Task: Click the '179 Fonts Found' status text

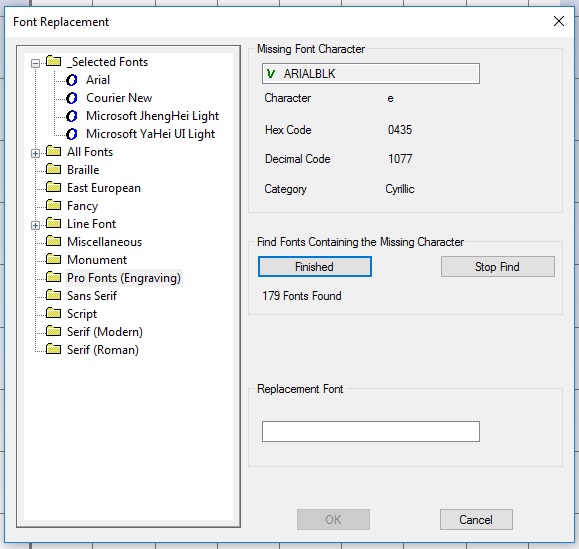Action: point(302,296)
